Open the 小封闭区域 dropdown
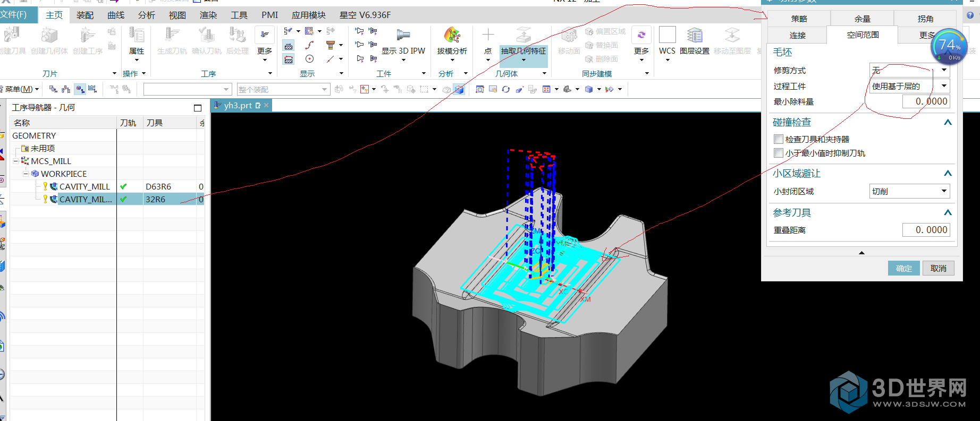This screenshot has width=980, height=421. coord(909,191)
